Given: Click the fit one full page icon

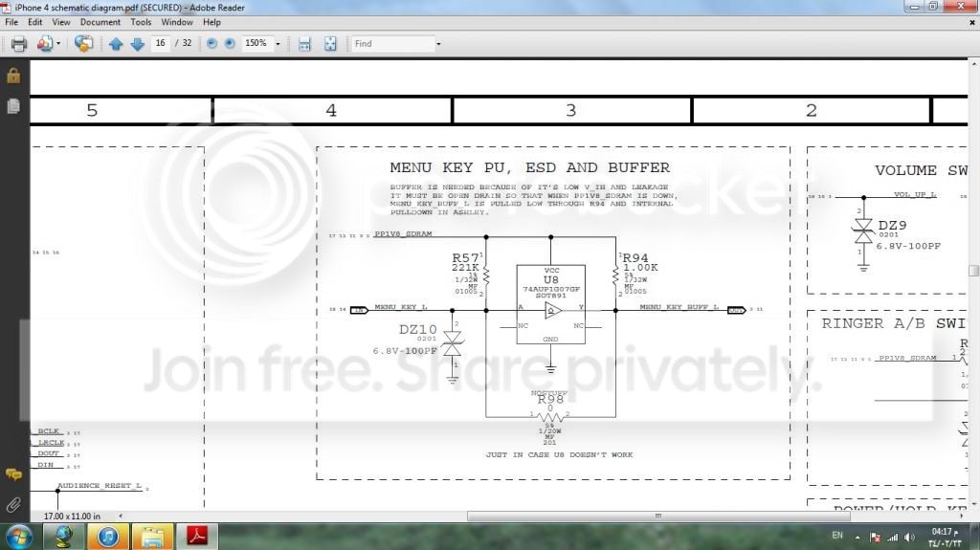Looking at the screenshot, I should tap(330, 44).
